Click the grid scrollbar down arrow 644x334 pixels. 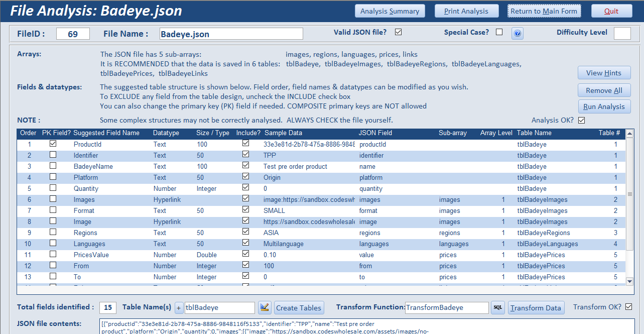tap(630, 281)
